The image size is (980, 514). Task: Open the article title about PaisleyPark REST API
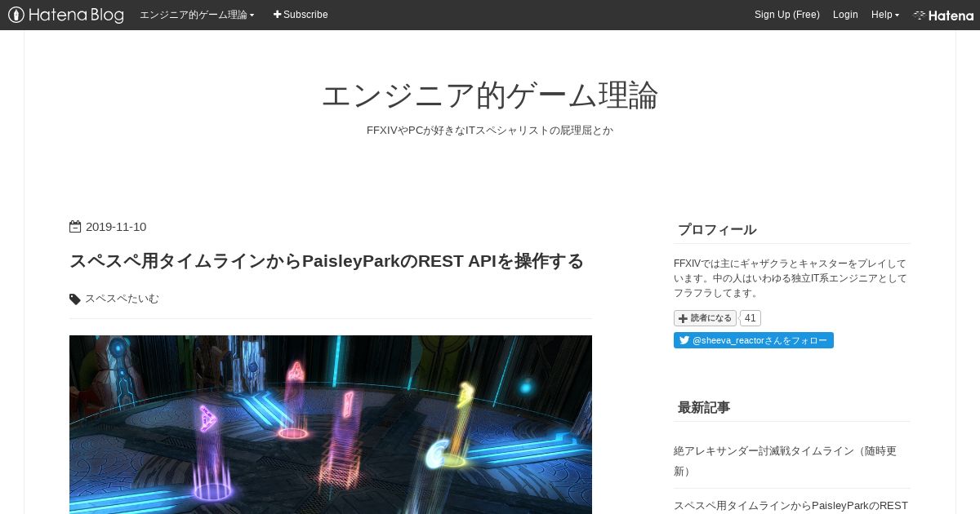327,261
